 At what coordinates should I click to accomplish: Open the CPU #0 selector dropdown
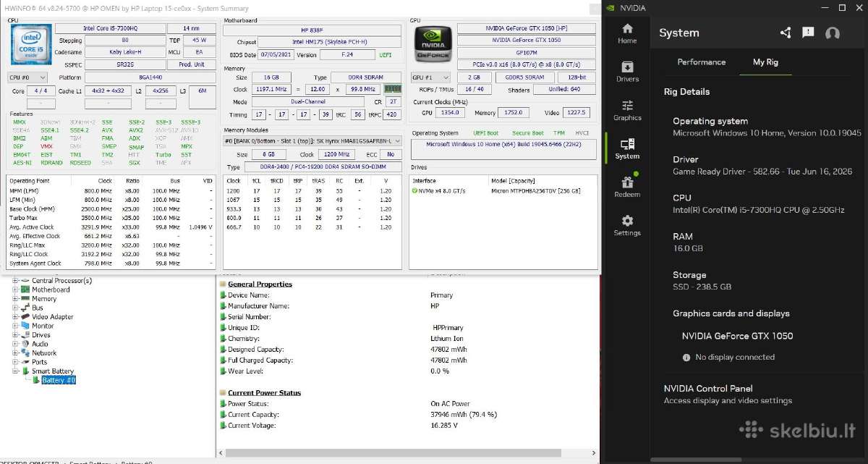click(28, 77)
